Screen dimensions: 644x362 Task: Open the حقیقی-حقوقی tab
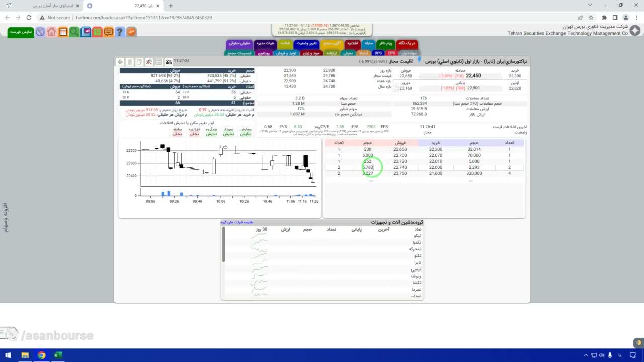[x=239, y=43]
